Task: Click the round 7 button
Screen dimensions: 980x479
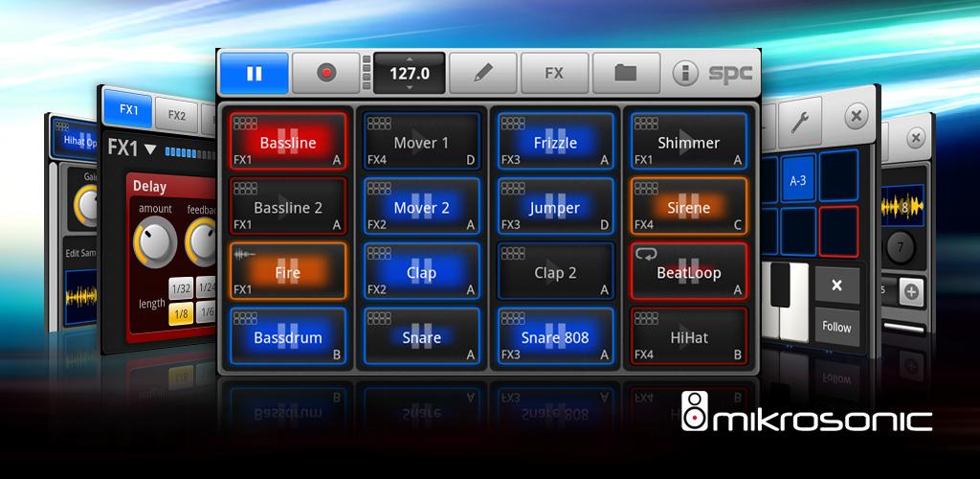Action: pos(900,248)
